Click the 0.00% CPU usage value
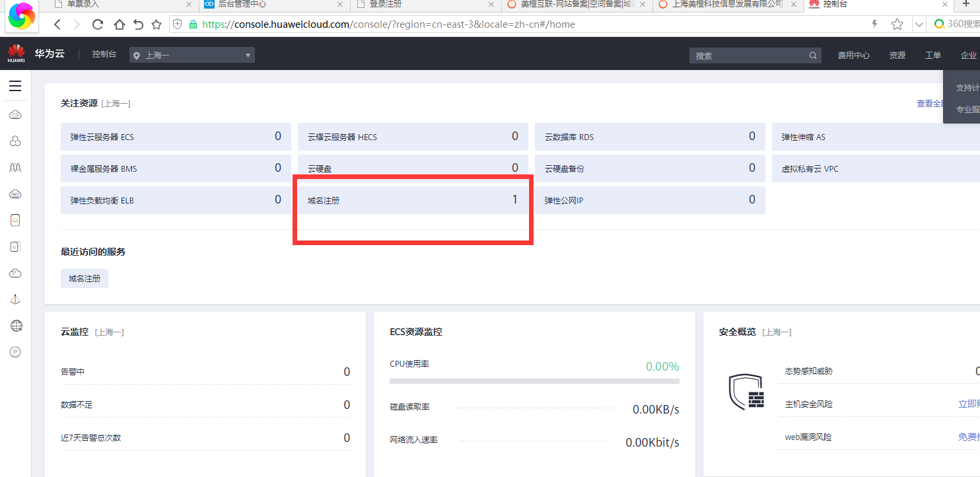The width and height of the screenshot is (980, 477). pos(662,367)
